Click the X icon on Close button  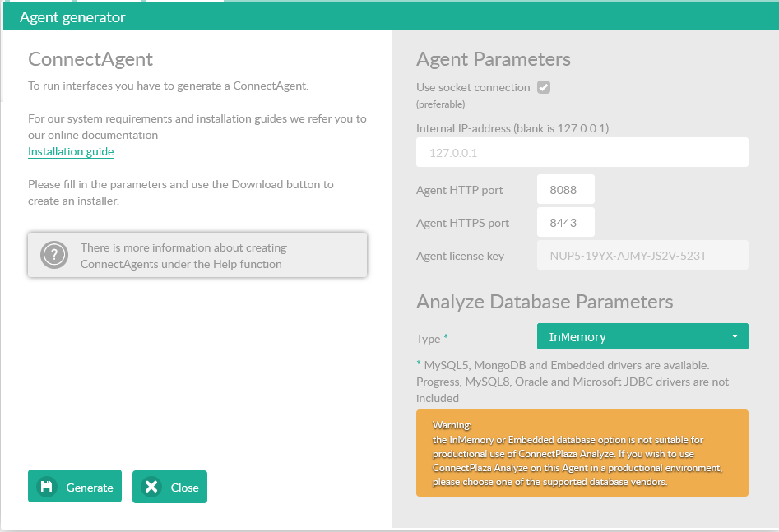[151, 486]
